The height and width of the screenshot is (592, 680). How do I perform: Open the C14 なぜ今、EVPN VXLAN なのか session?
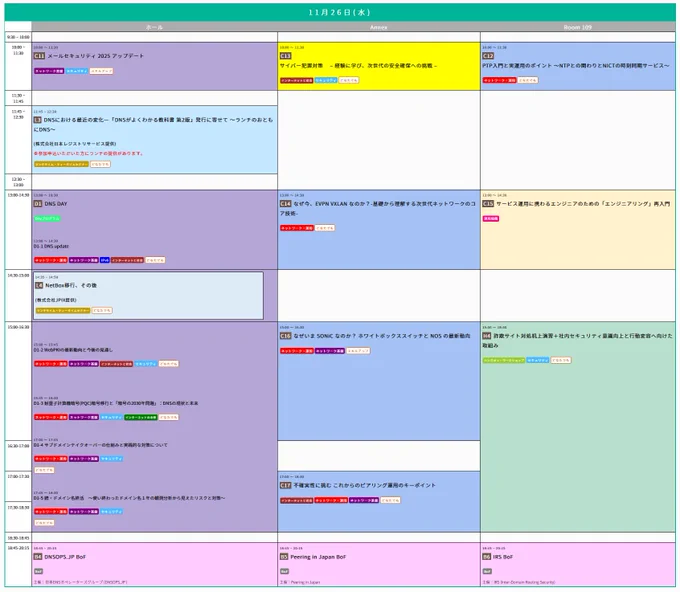(378, 208)
